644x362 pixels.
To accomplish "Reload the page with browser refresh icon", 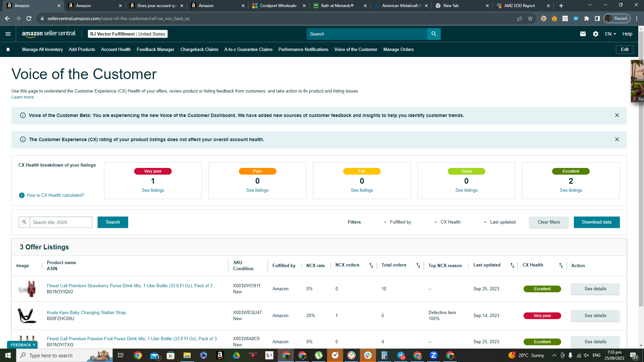I will pos(29,18).
